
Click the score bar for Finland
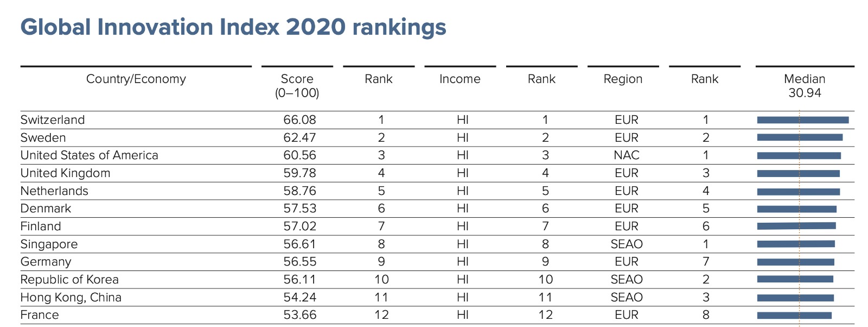(x=796, y=226)
